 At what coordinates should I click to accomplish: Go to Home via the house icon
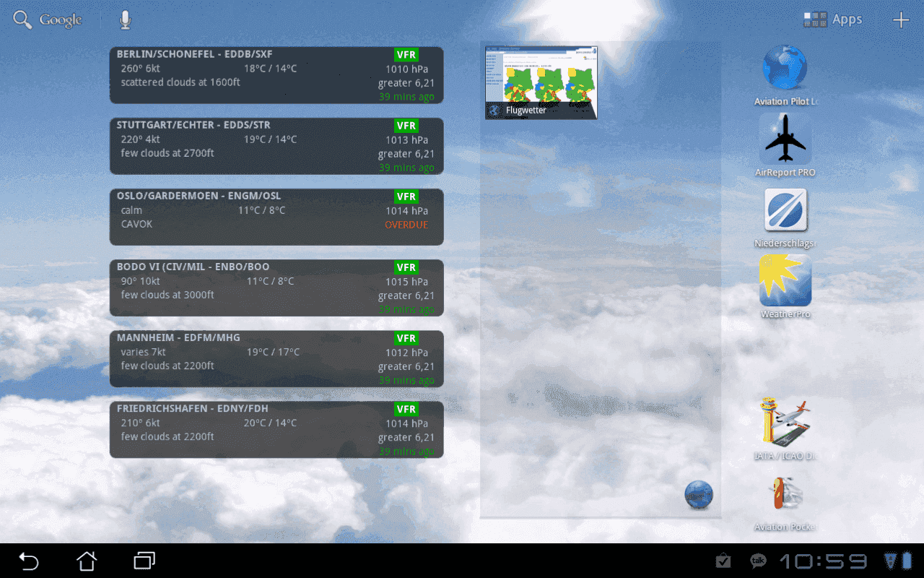(x=87, y=561)
